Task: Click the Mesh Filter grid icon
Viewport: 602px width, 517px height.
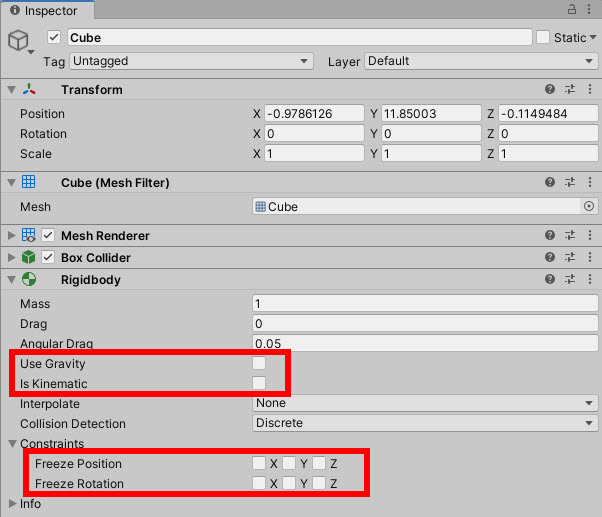Action: point(28,182)
